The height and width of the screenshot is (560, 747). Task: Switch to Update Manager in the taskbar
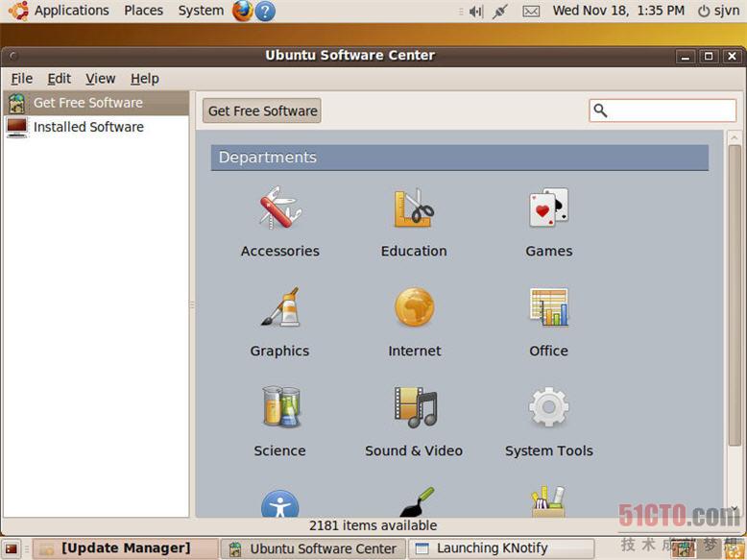(x=125, y=548)
